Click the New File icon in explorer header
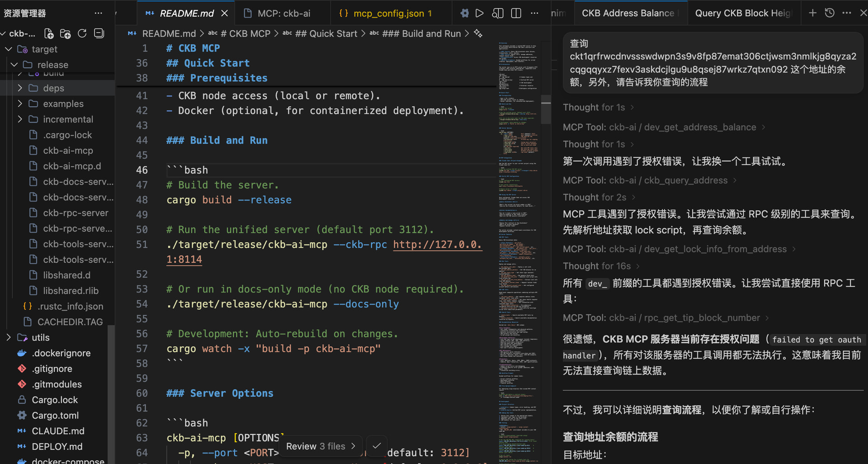 coord(49,33)
